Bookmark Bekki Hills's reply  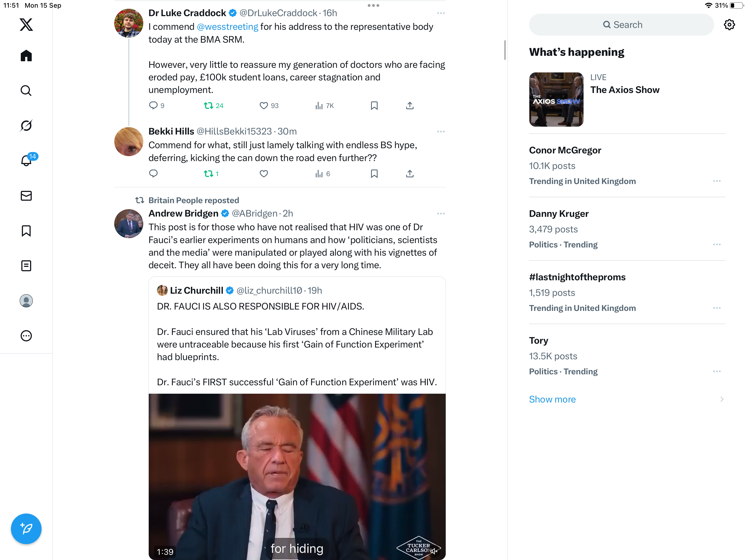click(x=374, y=174)
